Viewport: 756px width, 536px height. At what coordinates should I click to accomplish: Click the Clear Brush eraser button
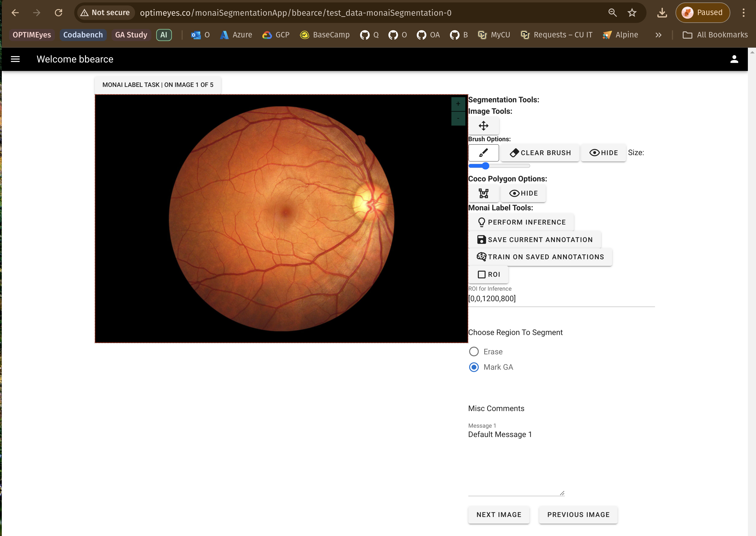click(540, 153)
